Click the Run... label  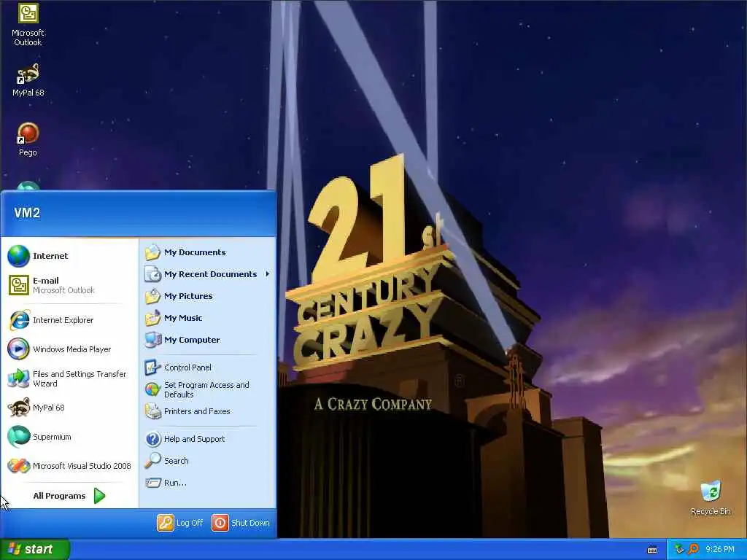tap(175, 483)
